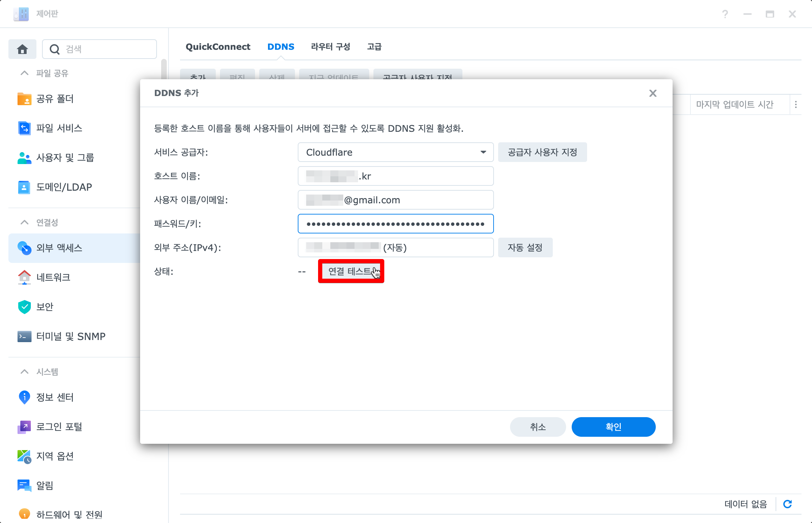This screenshot has height=523, width=812.
Task: Go to the control panel home icon
Action: [22, 49]
